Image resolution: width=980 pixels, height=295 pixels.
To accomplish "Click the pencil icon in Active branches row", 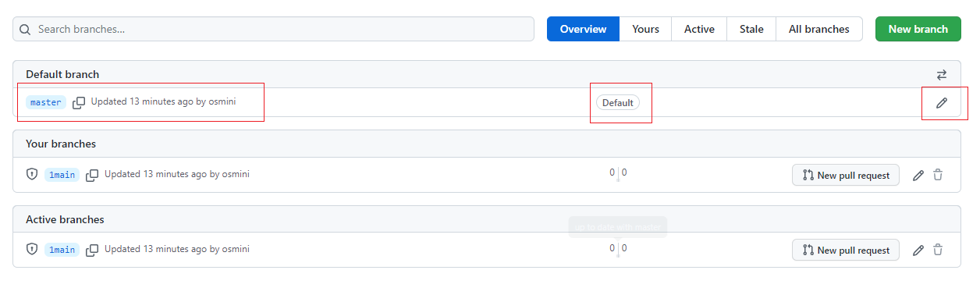I will pyautogui.click(x=918, y=251).
